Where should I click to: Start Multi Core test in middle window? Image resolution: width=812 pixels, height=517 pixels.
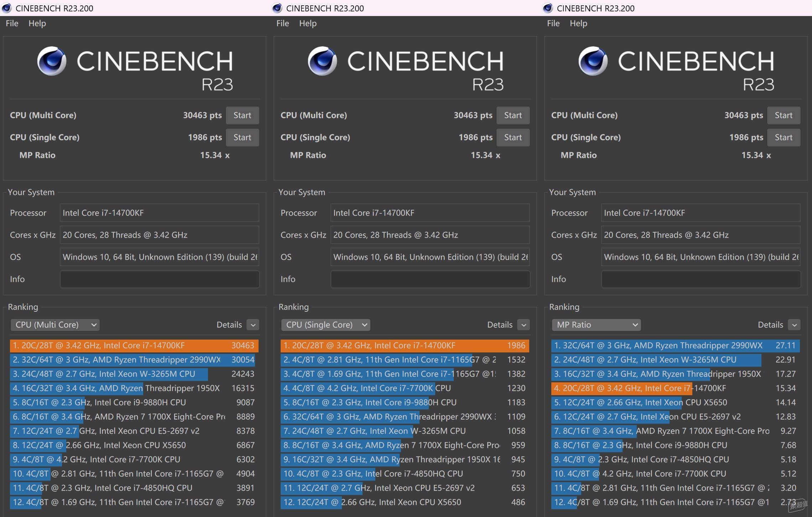513,115
